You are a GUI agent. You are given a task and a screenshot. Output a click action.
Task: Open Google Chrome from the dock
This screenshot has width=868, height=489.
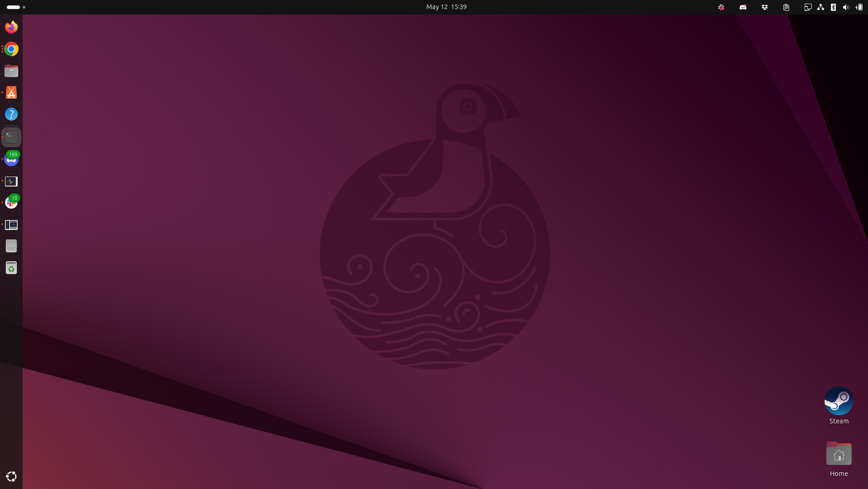tap(11, 49)
